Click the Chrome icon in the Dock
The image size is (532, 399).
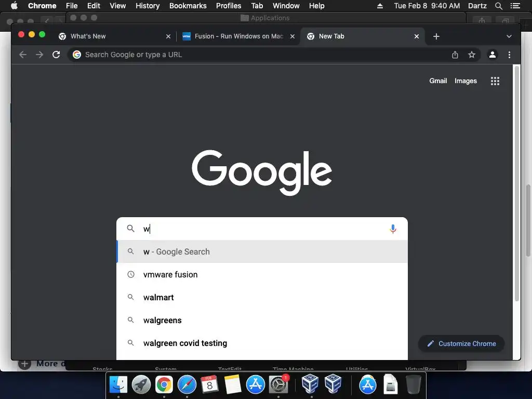coord(164,385)
